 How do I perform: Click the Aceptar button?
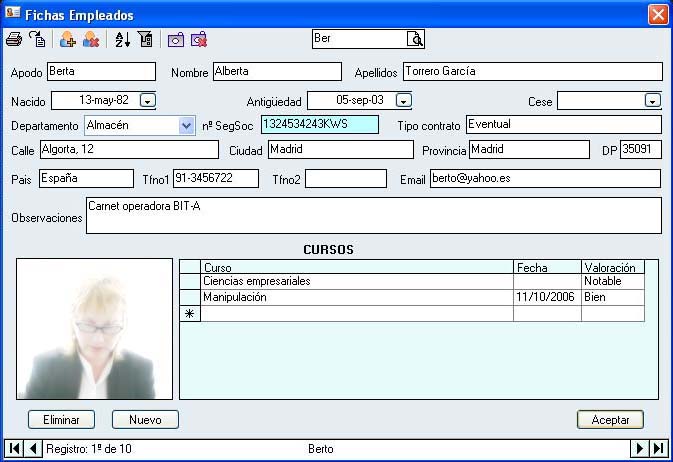tap(610, 420)
